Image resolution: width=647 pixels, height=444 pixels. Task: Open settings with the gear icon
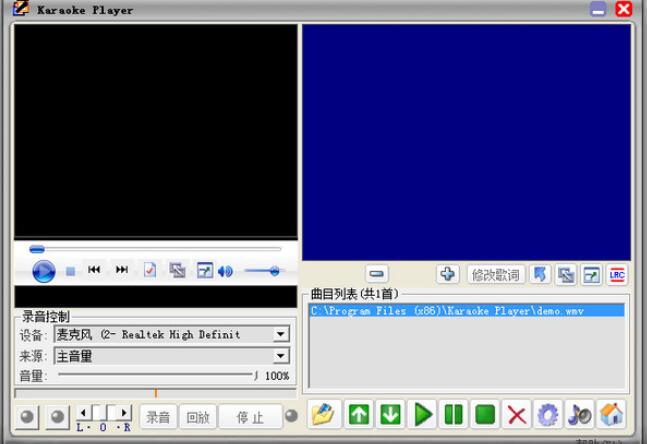pos(547,414)
